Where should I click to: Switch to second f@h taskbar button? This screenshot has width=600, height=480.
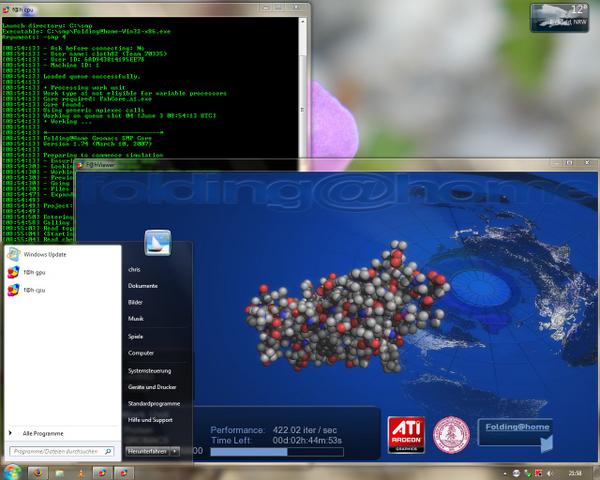click(x=124, y=473)
